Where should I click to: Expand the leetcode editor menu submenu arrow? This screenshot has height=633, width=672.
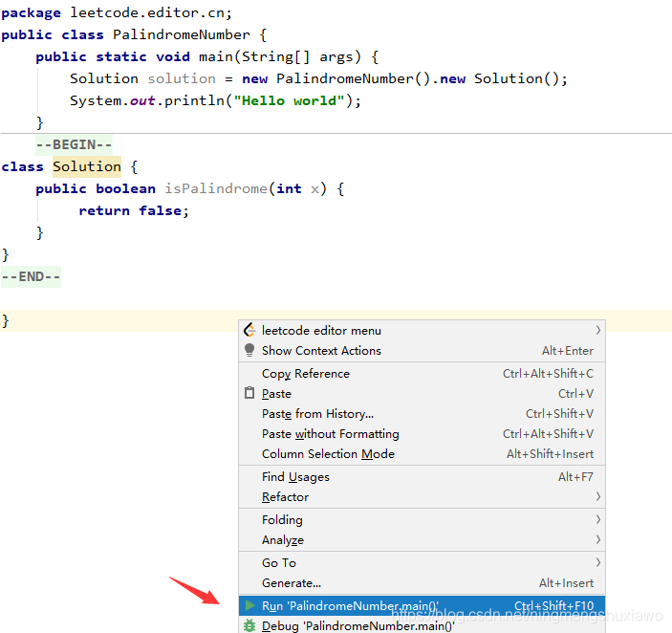[598, 330]
